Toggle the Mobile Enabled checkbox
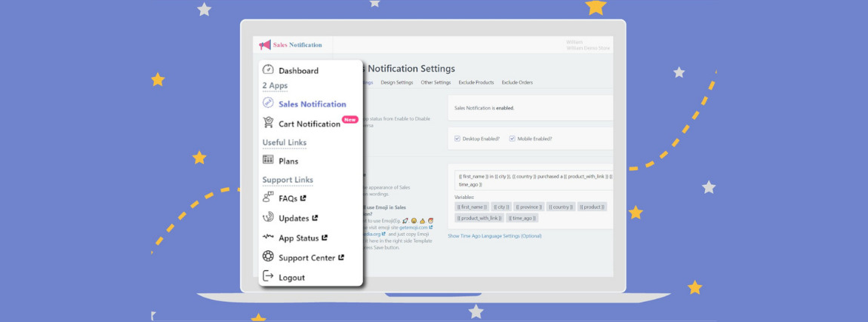868x322 pixels. [512, 139]
